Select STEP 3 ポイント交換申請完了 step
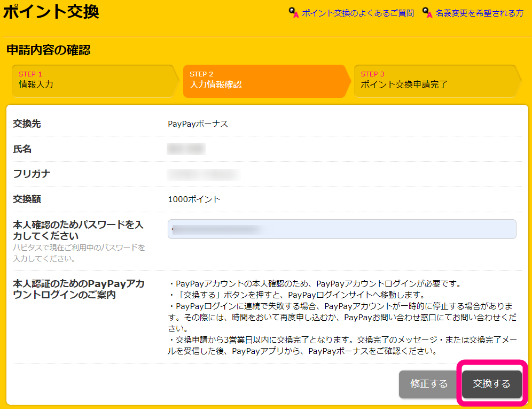 pos(437,81)
